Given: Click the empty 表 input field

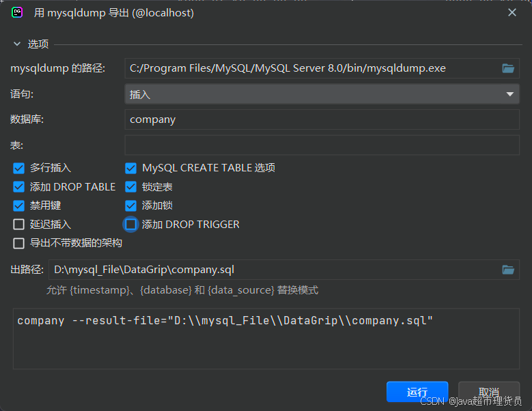Looking at the screenshot, I should pos(322,145).
